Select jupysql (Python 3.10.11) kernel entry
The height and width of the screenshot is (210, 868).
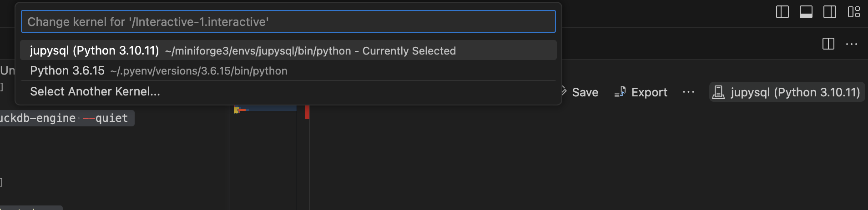pyautogui.click(x=95, y=50)
